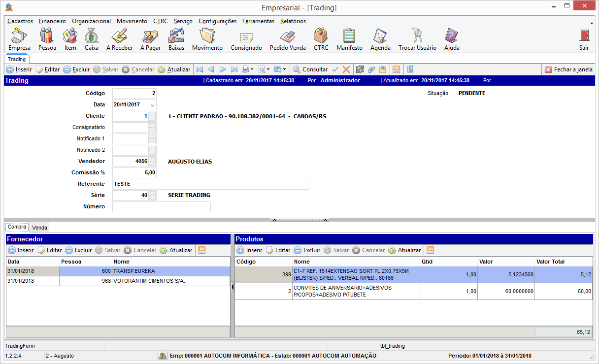Open the Caixa cash register icon

pos(92,39)
